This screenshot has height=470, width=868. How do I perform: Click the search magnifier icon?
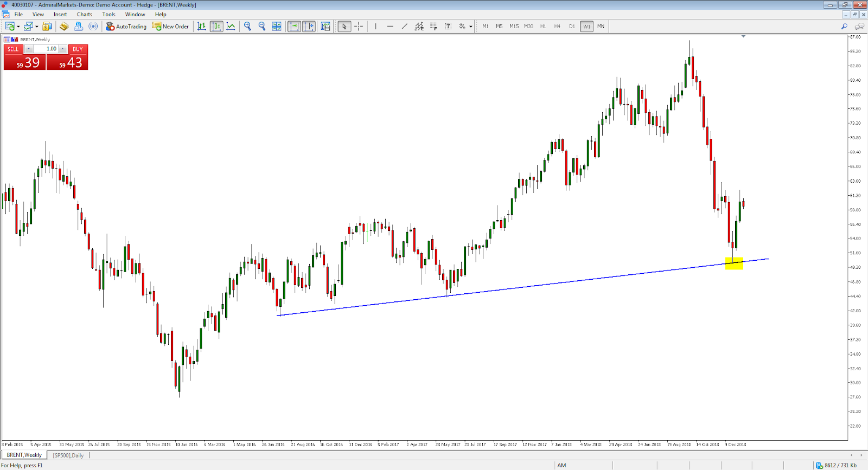pyautogui.click(x=844, y=26)
